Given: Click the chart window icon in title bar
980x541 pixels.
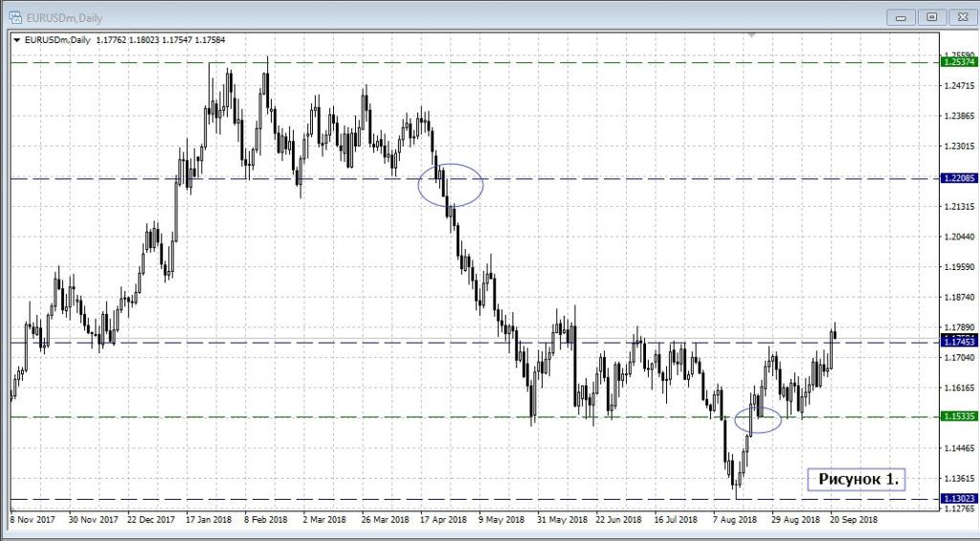Looking at the screenshot, I should pos(14,15).
